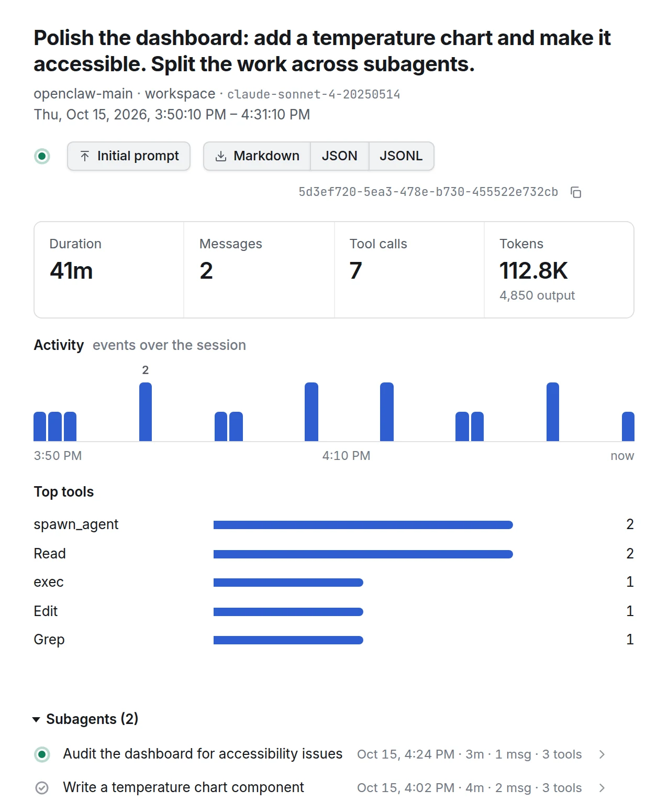Open the accessibility audit subagent chevron
668x812 pixels.
(602, 754)
